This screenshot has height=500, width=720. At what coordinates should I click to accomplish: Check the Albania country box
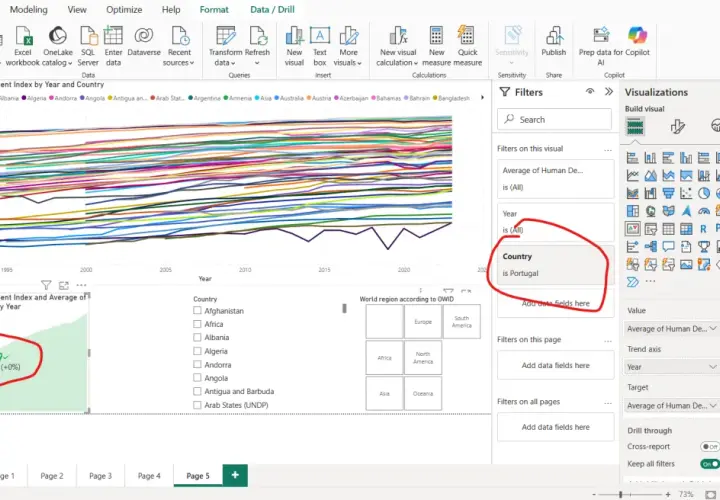(197, 337)
